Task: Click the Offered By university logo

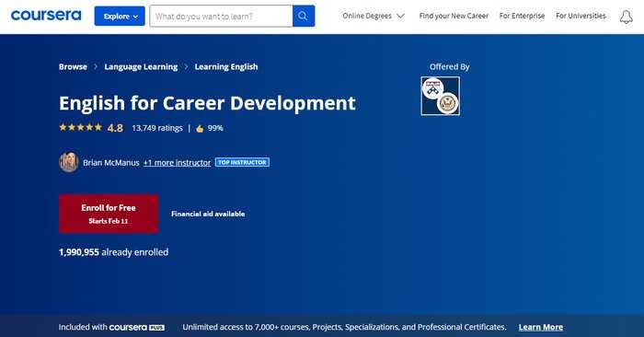Action: pos(441,96)
